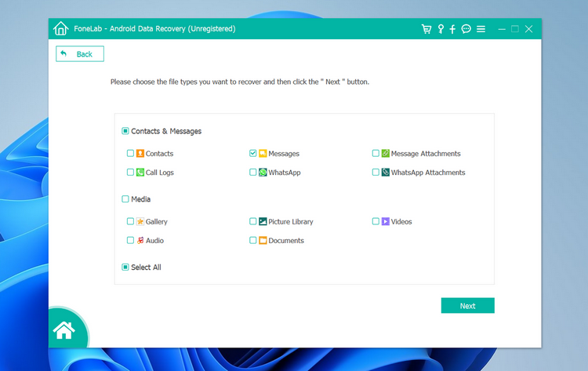Click the 'Message Attachments' label text

click(426, 154)
